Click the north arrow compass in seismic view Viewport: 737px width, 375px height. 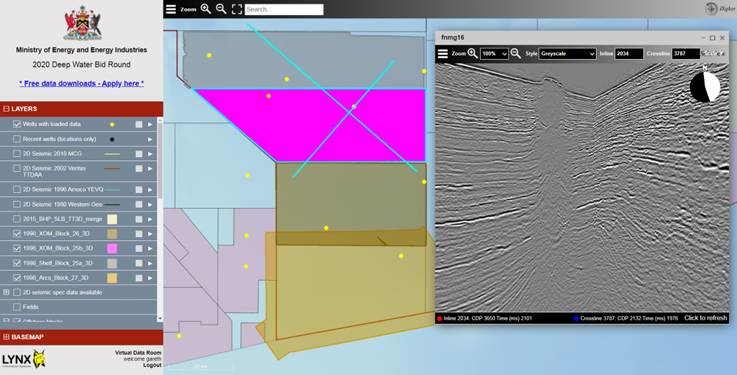click(x=705, y=86)
